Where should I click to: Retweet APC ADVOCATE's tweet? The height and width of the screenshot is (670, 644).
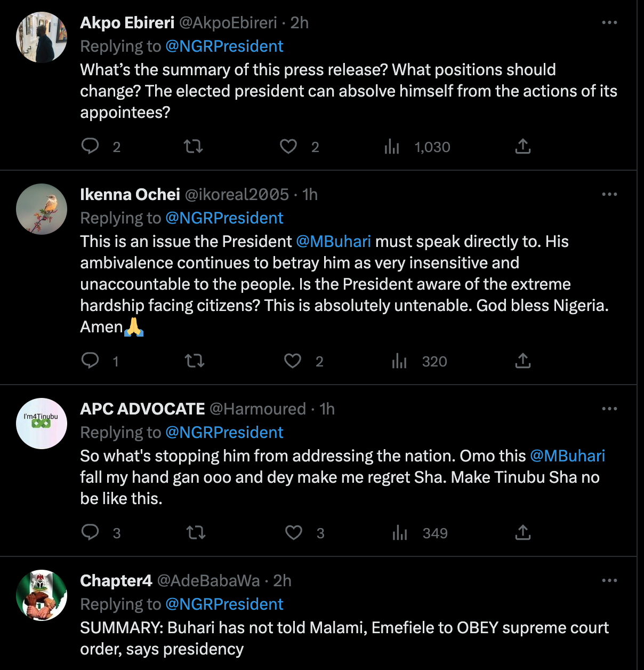pos(196,532)
